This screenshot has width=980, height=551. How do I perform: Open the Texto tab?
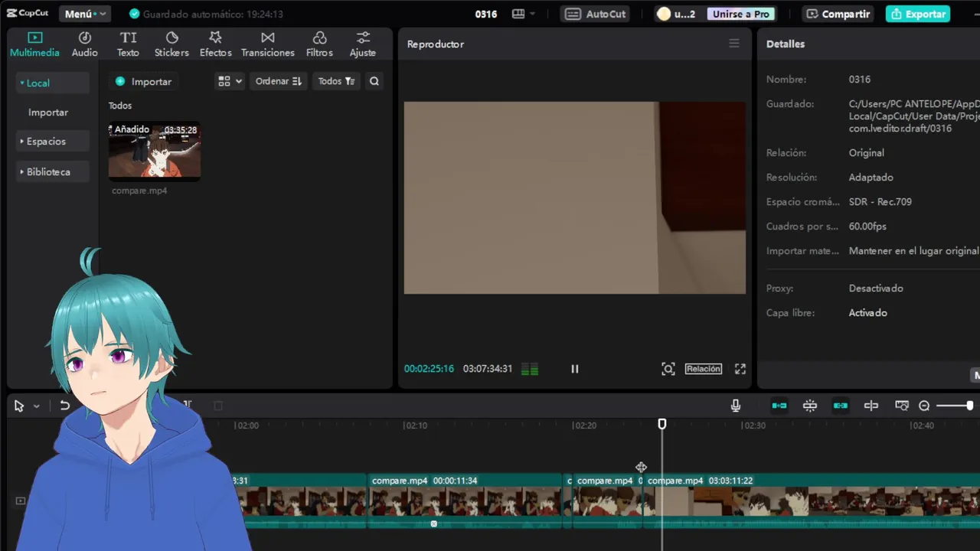pos(128,44)
